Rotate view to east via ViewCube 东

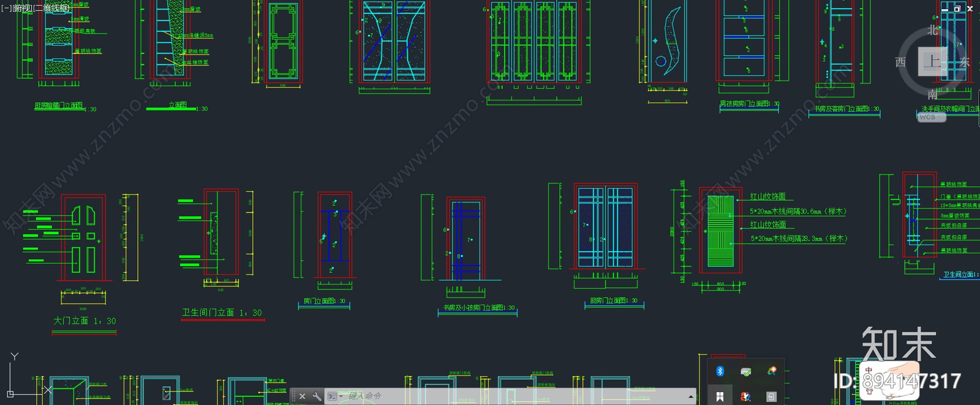pyautogui.click(x=965, y=62)
